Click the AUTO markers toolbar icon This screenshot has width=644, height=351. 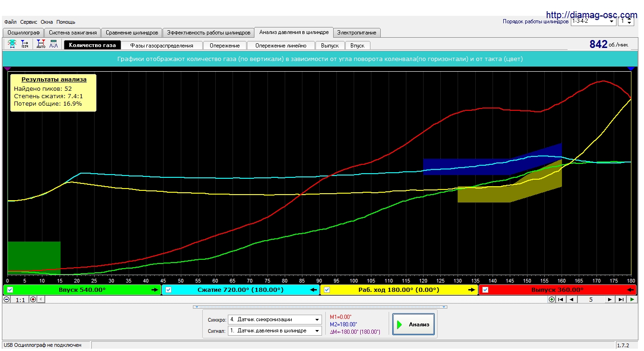(41, 45)
